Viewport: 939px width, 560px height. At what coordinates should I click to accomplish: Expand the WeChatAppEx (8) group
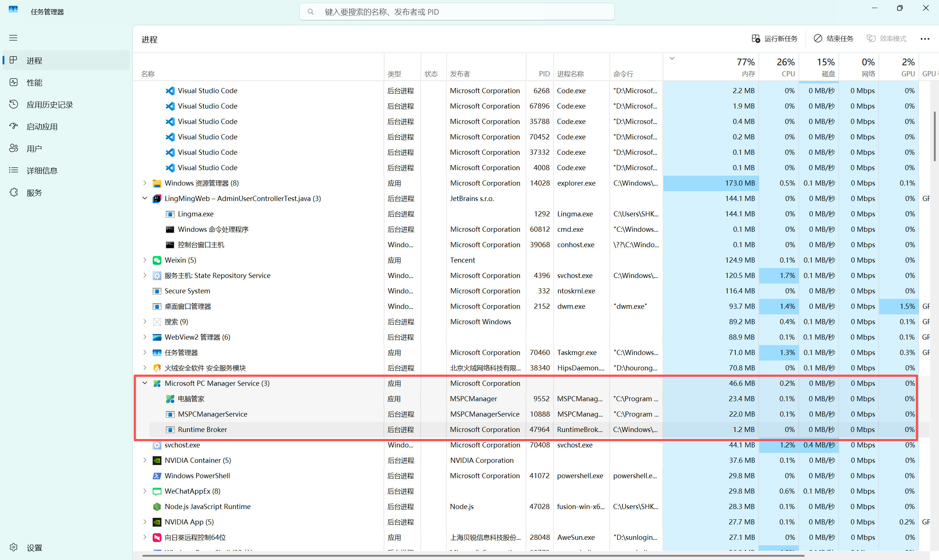145,491
